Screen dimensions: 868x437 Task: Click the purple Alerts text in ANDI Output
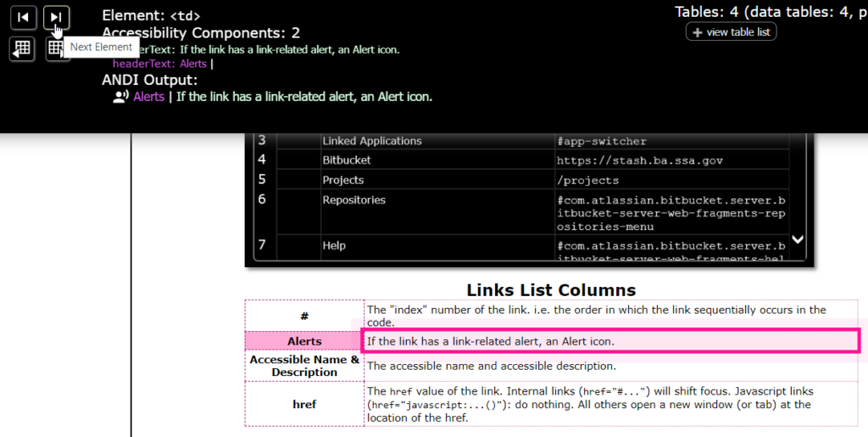click(149, 97)
